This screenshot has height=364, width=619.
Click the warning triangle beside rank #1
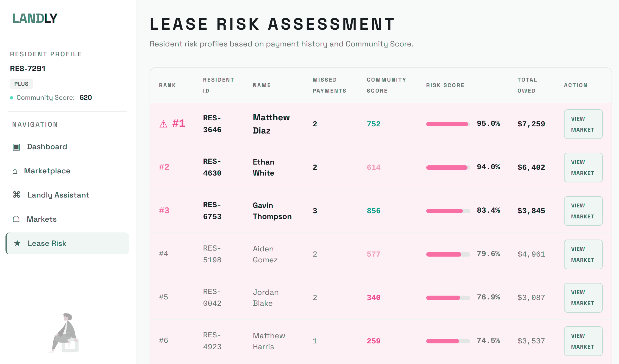coord(163,124)
